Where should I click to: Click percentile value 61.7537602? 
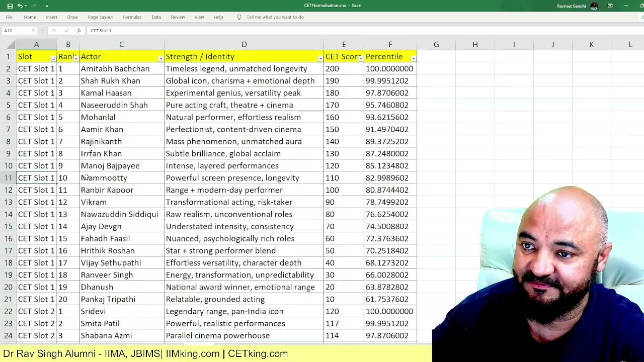click(x=390, y=299)
